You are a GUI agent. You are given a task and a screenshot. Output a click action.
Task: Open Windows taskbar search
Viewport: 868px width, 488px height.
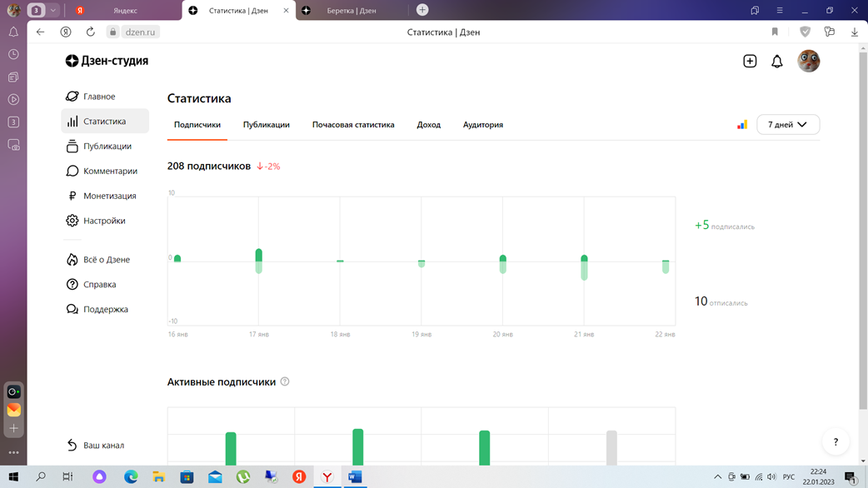tap(41, 476)
